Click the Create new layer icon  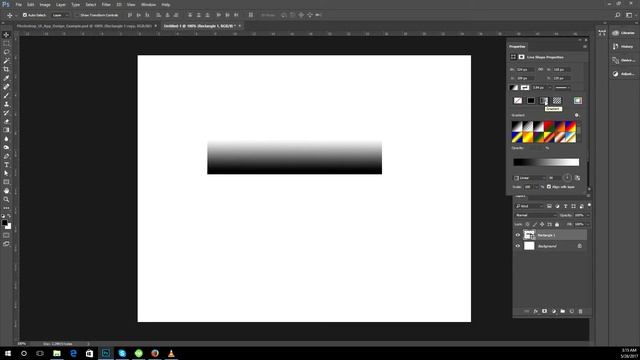tap(571, 311)
